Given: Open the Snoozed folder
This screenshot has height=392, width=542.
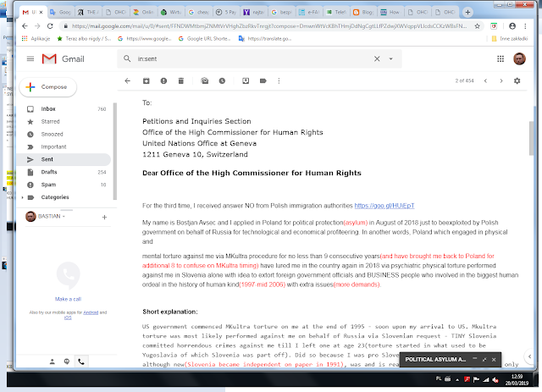Looking at the screenshot, I should pyautogui.click(x=64, y=134).
